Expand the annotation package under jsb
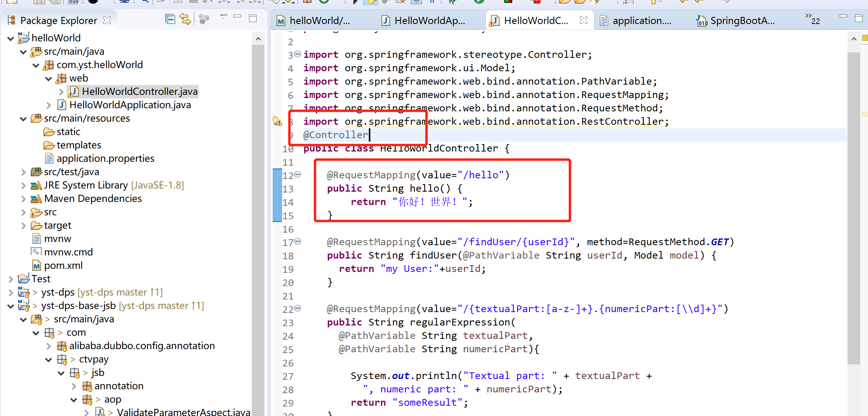Image resolution: width=868 pixels, height=416 pixels. click(74, 386)
